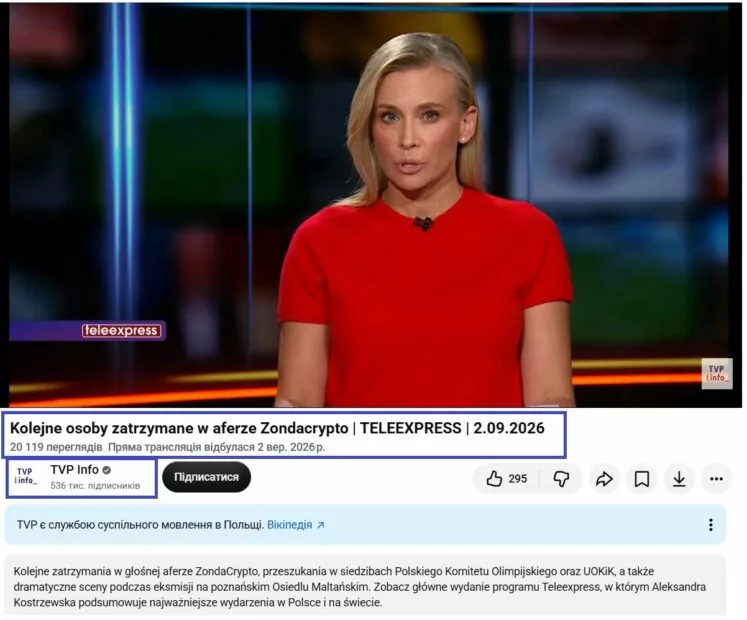Image resolution: width=747 pixels, height=620 pixels.
Task: Open the three-dot more actions menu
Action: tap(716, 478)
